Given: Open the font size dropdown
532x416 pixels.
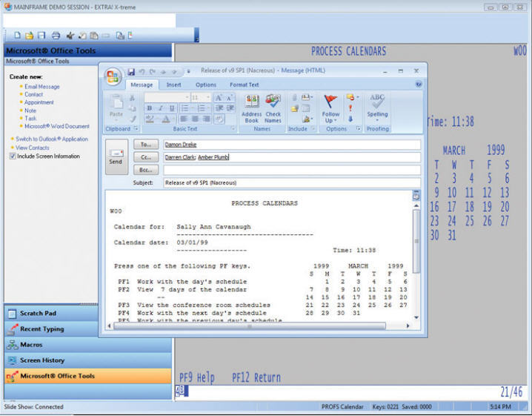Looking at the screenshot, I should [x=208, y=97].
